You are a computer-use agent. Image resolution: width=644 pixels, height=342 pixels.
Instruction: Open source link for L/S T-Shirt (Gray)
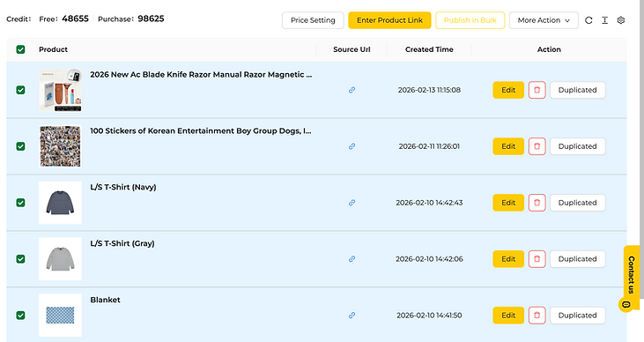352,259
